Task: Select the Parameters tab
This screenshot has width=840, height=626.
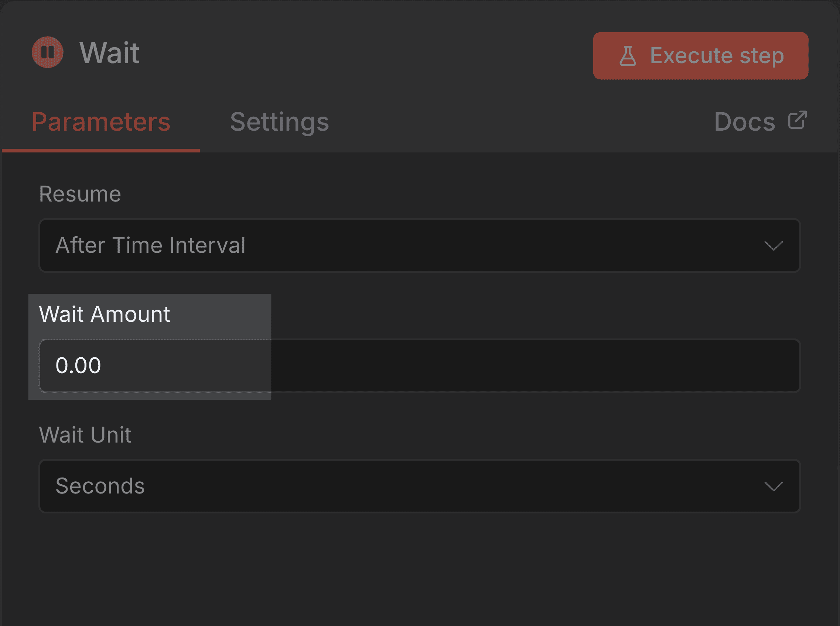Action: click(101, 122)
